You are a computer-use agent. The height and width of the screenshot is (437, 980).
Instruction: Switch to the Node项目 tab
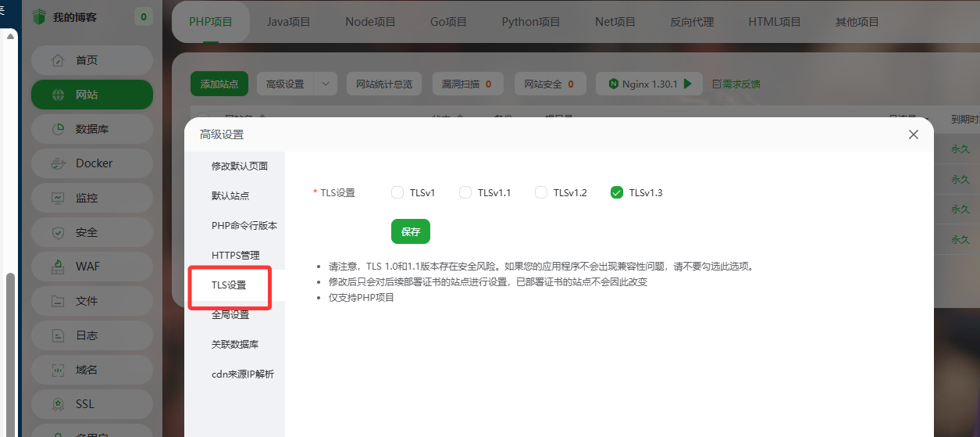[370, 22]
